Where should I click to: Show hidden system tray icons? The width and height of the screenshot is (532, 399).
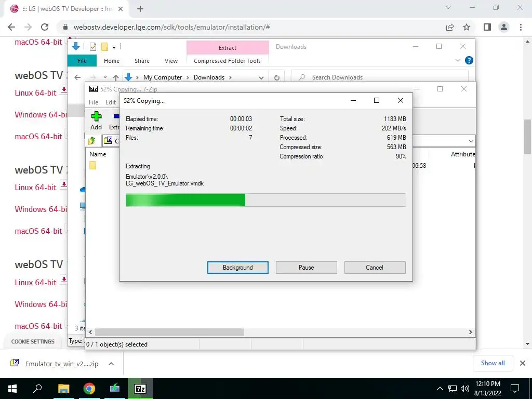click(440, 389)
